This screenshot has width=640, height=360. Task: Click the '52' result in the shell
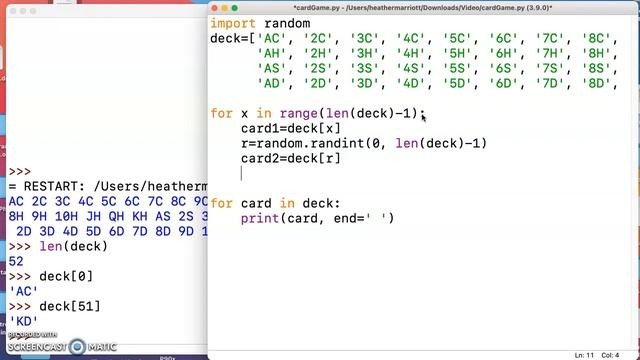click(x=16, y=262)
